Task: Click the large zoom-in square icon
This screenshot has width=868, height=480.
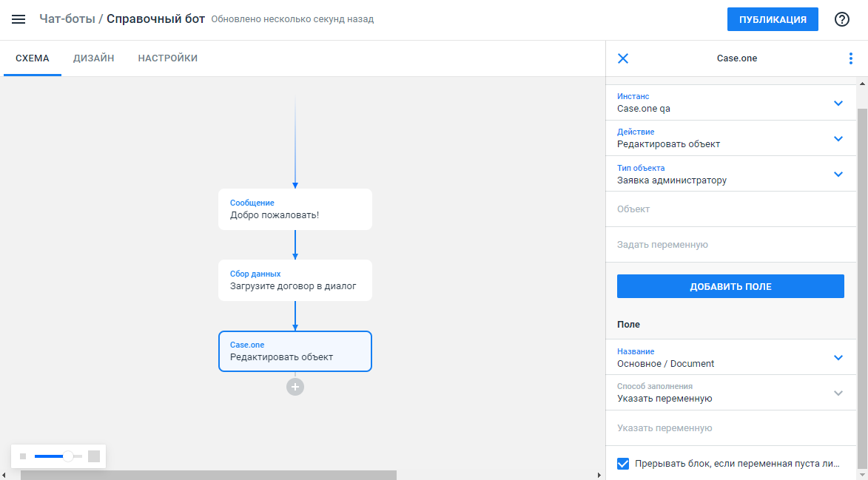Action: click(x=94, y=456)
